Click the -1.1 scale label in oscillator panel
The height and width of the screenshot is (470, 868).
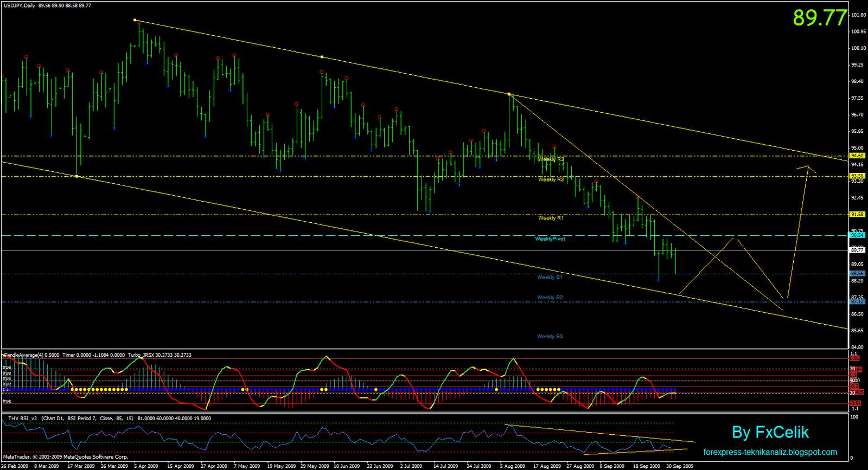click(x=854, y=409)
